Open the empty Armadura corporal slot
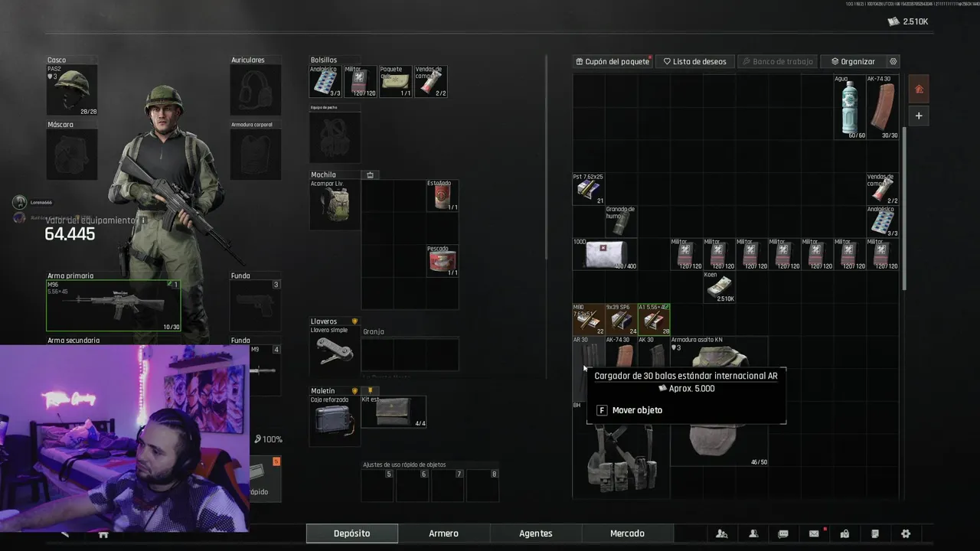This screenshot has width=980, height=551. [256, 155]
